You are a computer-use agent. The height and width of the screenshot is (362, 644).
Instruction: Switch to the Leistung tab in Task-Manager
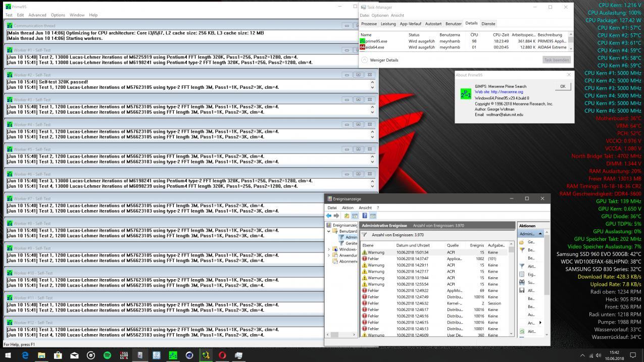[388, 24]
